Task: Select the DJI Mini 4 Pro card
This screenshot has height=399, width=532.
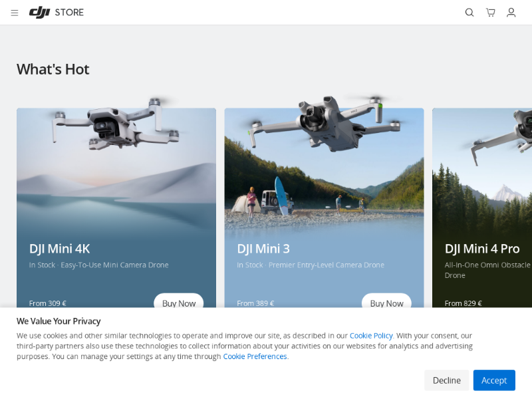Action: click(x=482, y=207)
